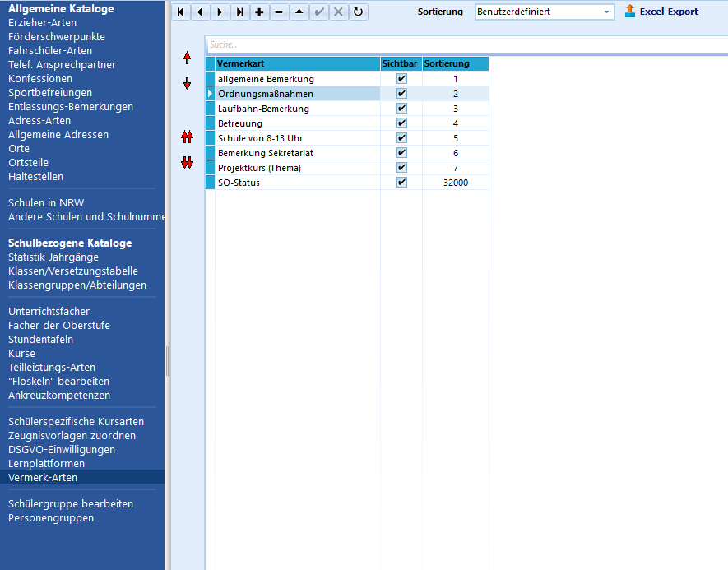Toggle Sichtbar for Bemerkung Sekretariat
The height and width of the screenshot is (570, 728).
coord(401,153)
